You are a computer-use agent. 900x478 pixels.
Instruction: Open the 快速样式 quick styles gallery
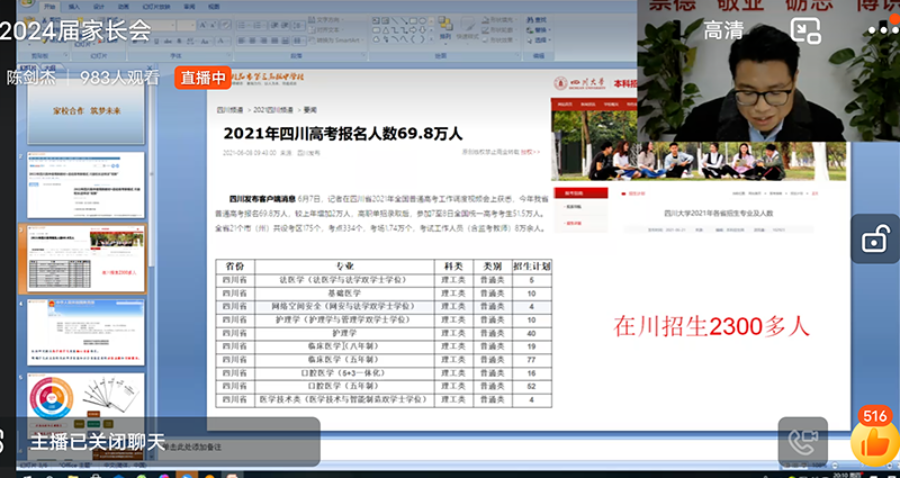468,30
